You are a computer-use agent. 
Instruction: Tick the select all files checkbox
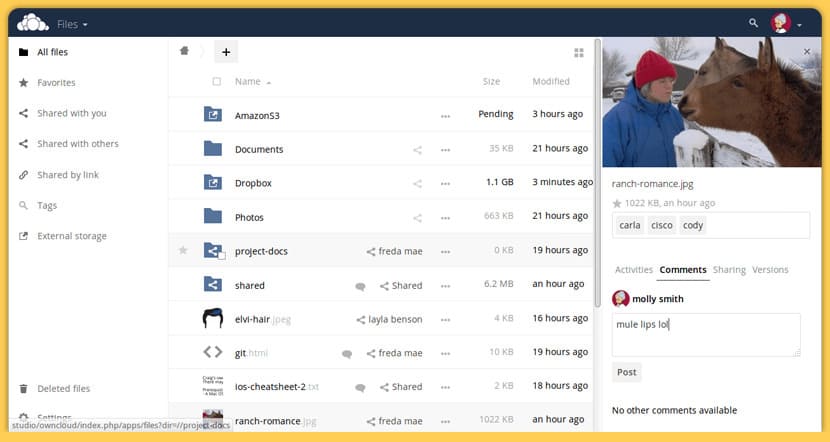[x=216, y=82]
